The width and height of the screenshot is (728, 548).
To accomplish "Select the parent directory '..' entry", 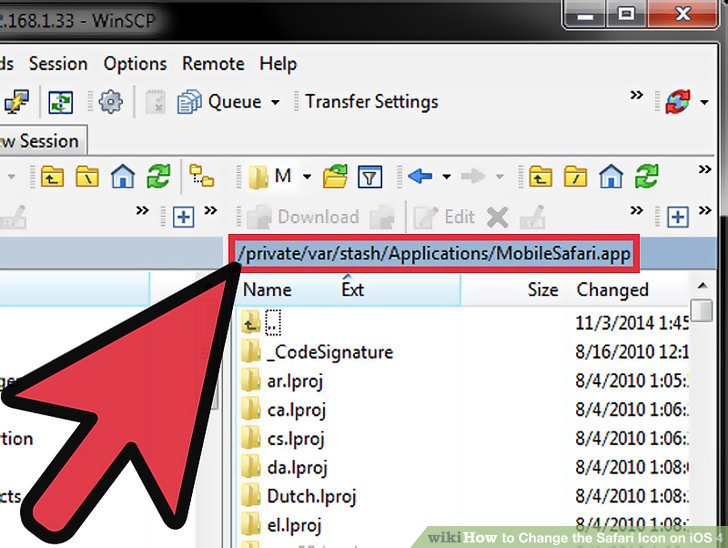I will 262,322.
